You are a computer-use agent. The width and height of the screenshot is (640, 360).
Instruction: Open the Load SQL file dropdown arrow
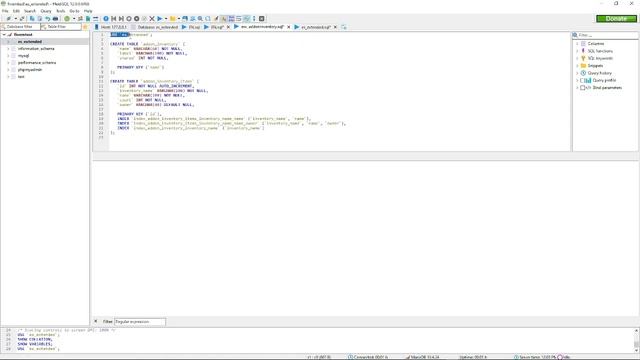179,19
